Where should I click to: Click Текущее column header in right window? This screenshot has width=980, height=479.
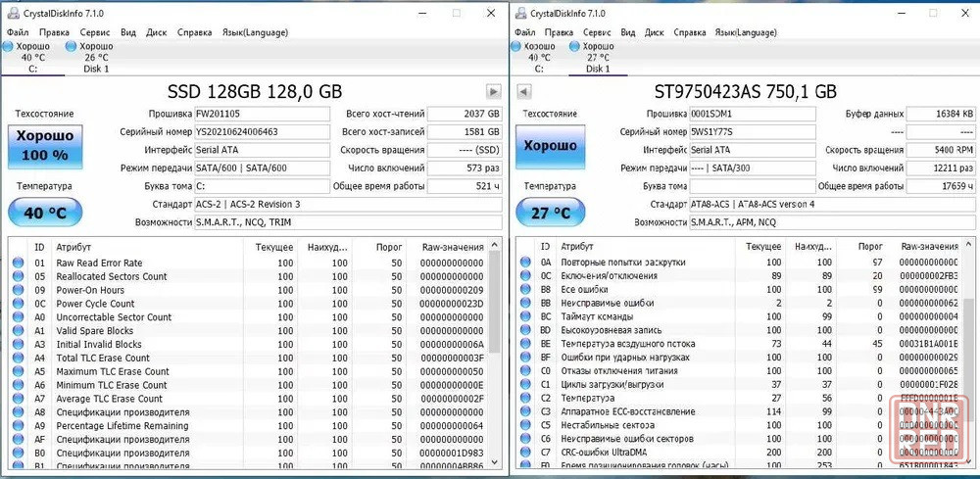click(762, 247)
